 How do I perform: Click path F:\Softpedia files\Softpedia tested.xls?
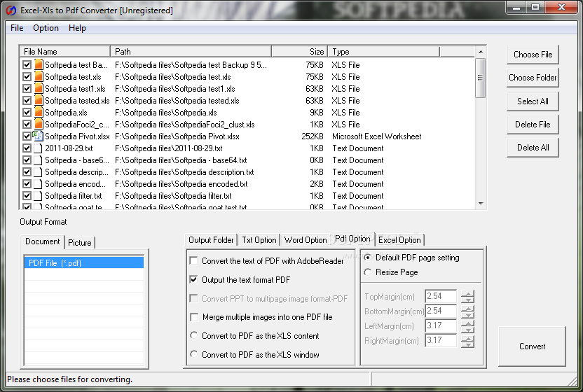point(177,101)
